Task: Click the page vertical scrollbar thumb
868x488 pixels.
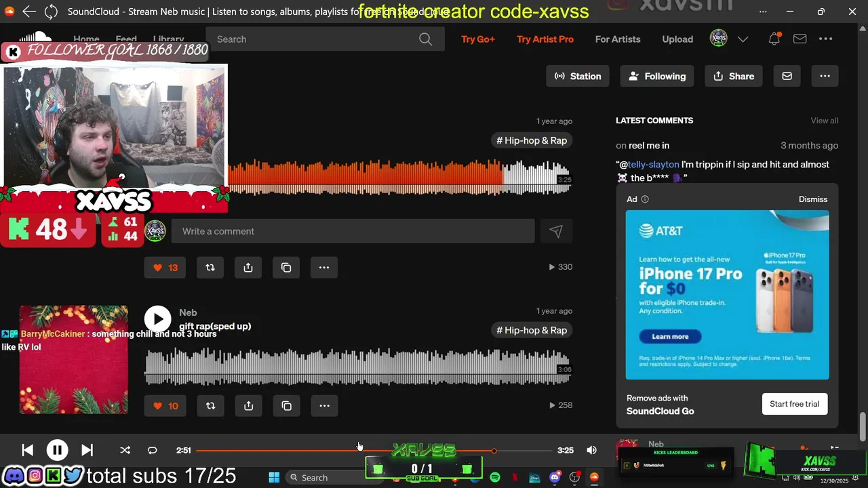Action: tap(863, 426)
